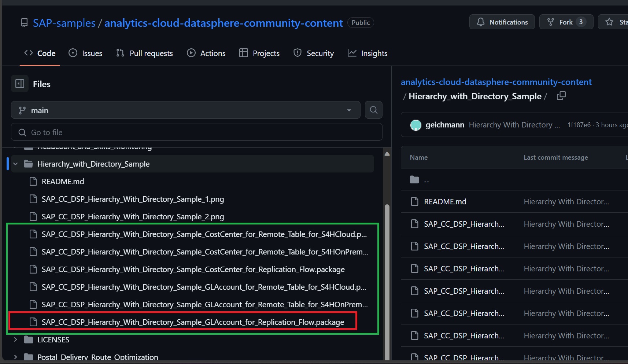Click the file icon of GLAccount_for_Replication_Flow.package

[x=33, y=322]
